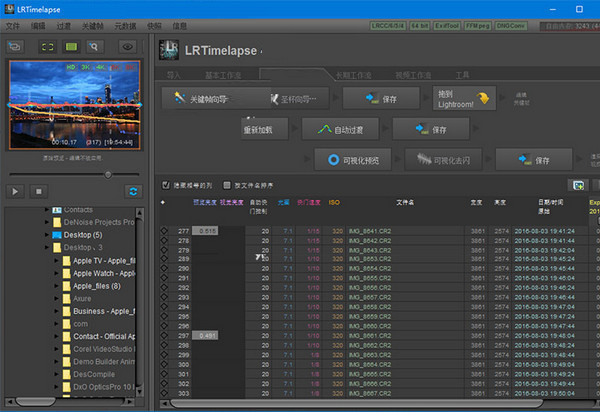This screenshot has height=412, width=600.
Task: Click the export icon above table
Action: pos(576,185)
